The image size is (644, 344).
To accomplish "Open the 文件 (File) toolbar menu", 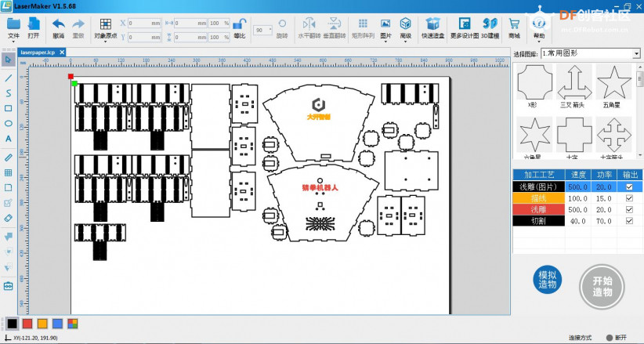I will 13,29.
